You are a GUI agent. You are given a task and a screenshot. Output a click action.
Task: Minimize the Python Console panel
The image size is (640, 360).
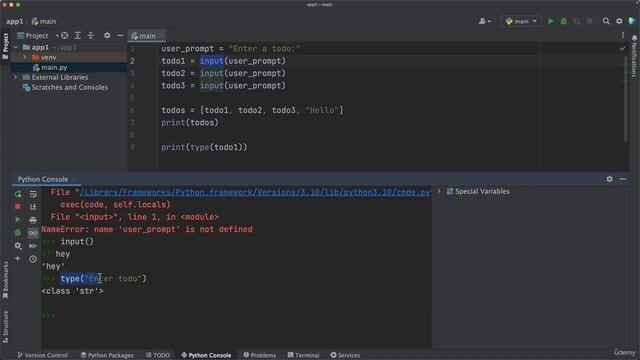(622, 179)
